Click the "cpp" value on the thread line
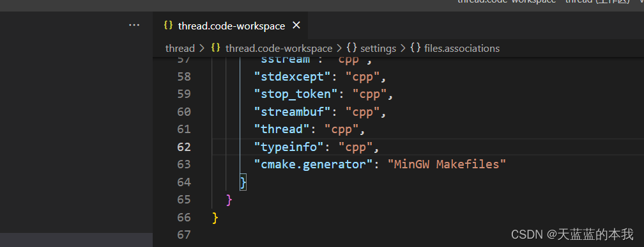The image size is (644, 247). 342,130
